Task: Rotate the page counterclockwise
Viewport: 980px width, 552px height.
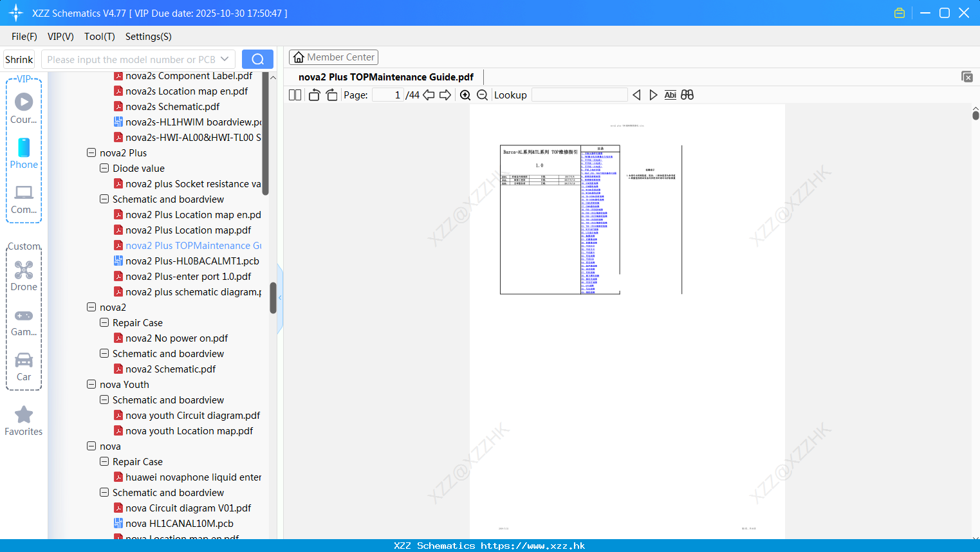Action: point(314,95)
